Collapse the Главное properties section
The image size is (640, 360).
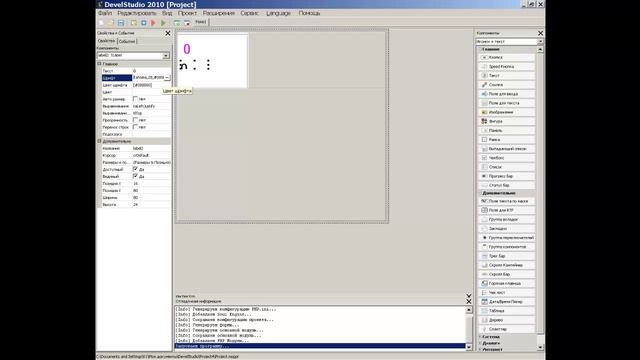coord(99,64)
